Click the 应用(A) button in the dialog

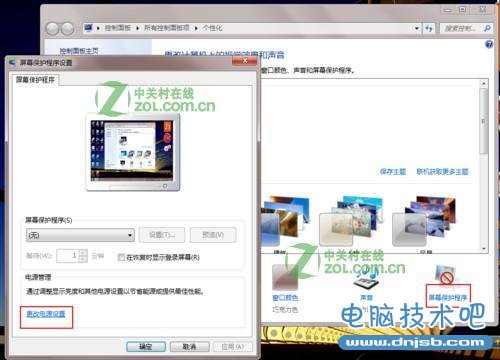pyautogui.click(x=232, y=347)
